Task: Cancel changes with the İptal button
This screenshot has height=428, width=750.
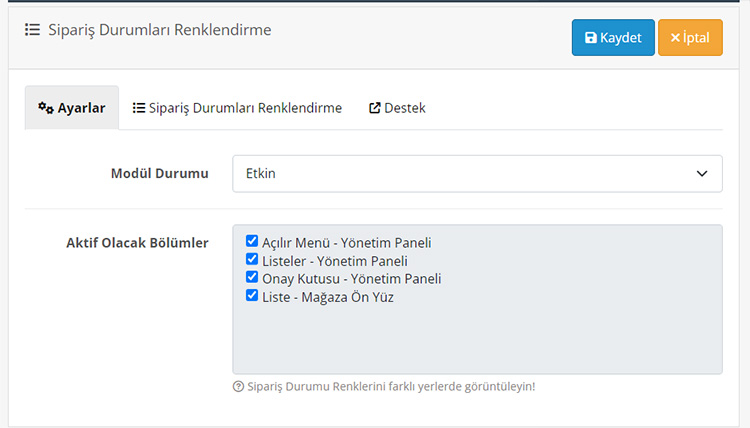Action: point(690,37)
